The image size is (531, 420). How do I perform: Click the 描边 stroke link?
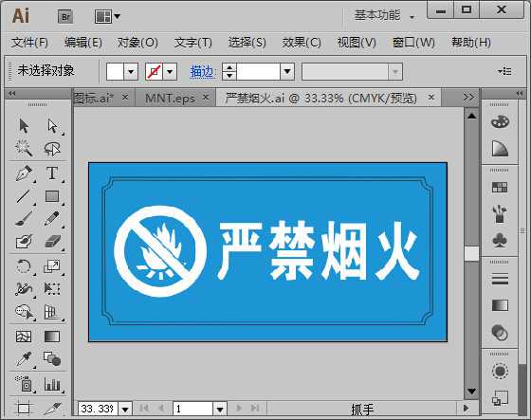tap(201, 71)
